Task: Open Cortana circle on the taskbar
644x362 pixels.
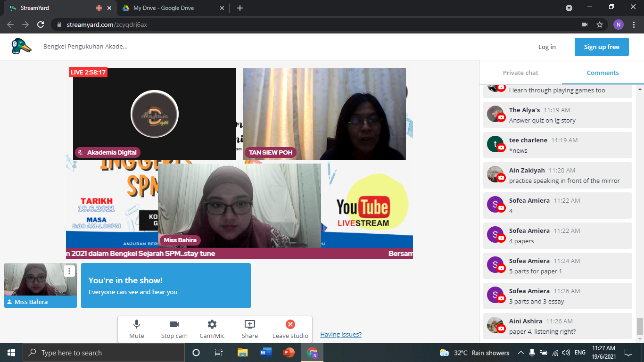Action: (x=196, y=353)
